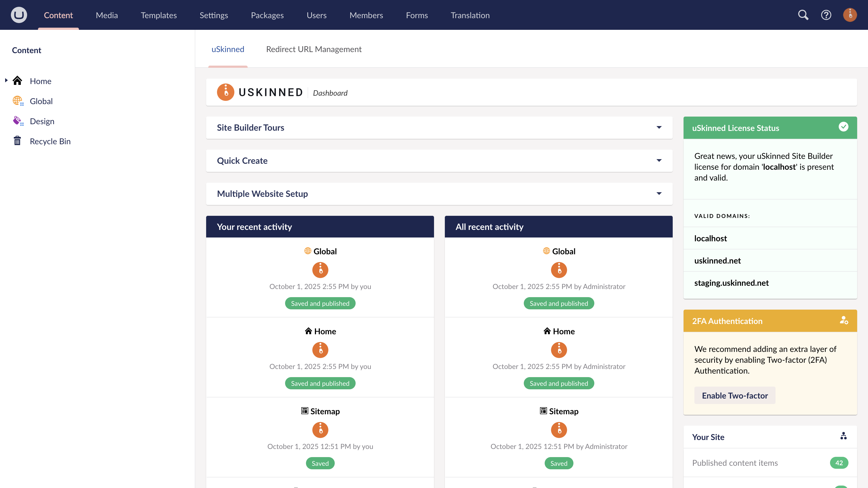Click the 42 published items badge

click(x=839, y=463)
